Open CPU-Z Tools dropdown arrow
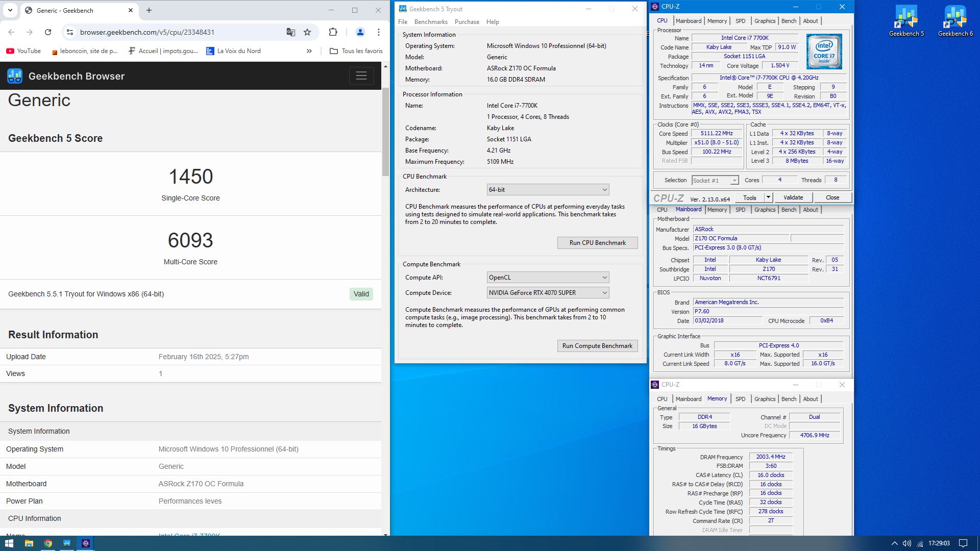 click(768, 197)
